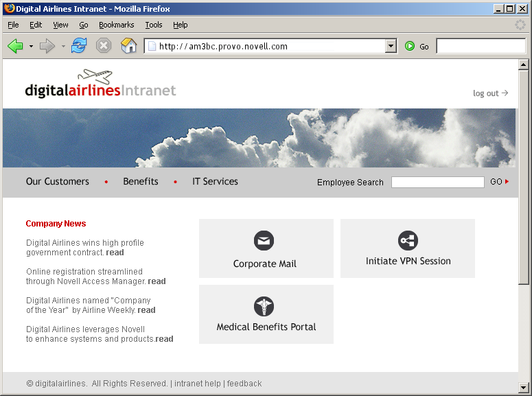The width and height of the screenshot is (532, 396).
Task: Open the Forward history dropdown arrow
Action: [x=63, y=46]
